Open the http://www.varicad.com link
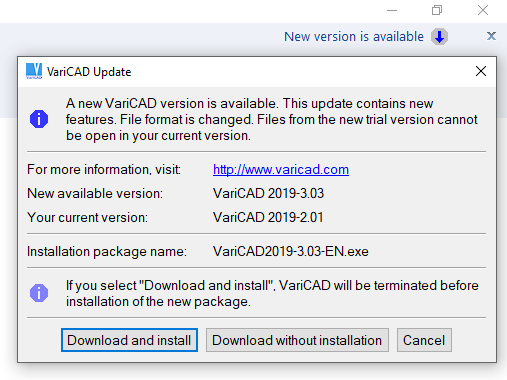Screen dimensions: 507x380 click(x=281, y=170)
